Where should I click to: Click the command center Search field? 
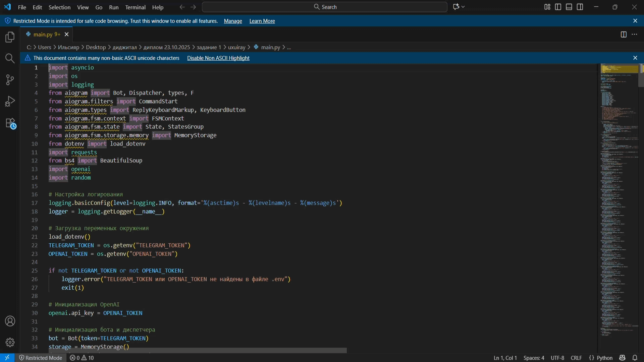tap(325, 7)
